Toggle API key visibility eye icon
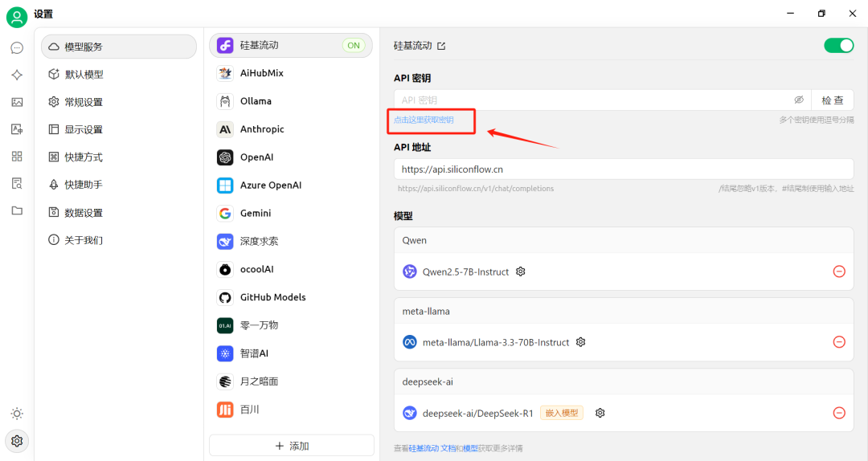Screen dimensions: 868x461 point(798,100)
